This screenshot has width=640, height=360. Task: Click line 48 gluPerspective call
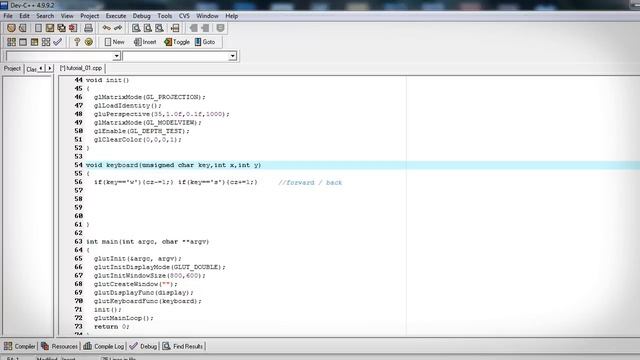click(162, 114)
